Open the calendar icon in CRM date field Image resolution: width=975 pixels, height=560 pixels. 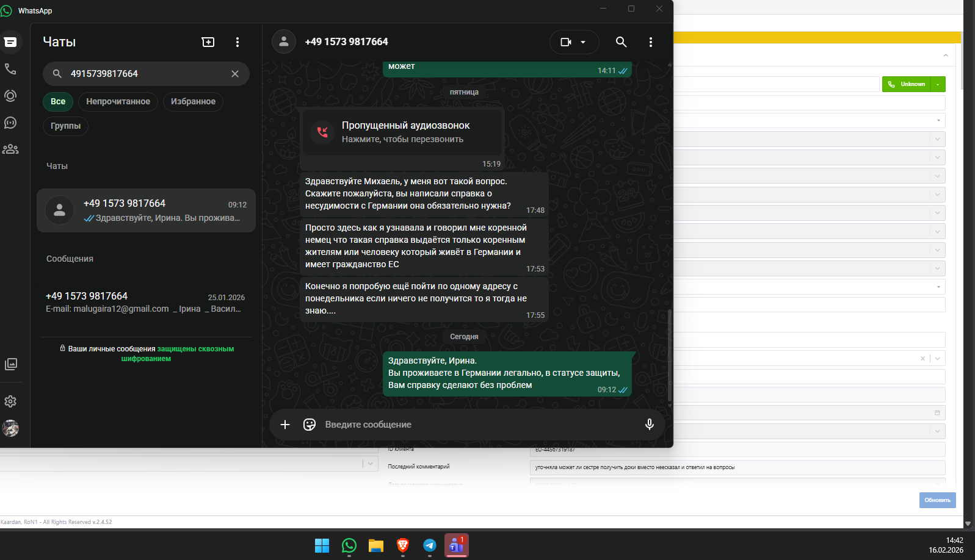click(937, 413)
